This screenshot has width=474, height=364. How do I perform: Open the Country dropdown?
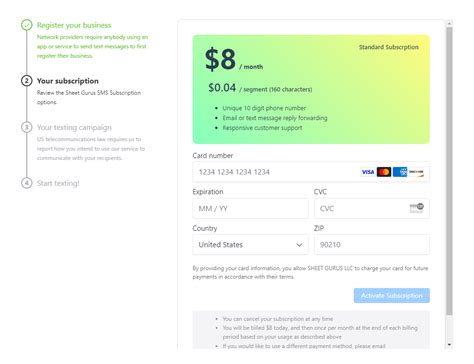pyautogui.click(x=250, y=245)
